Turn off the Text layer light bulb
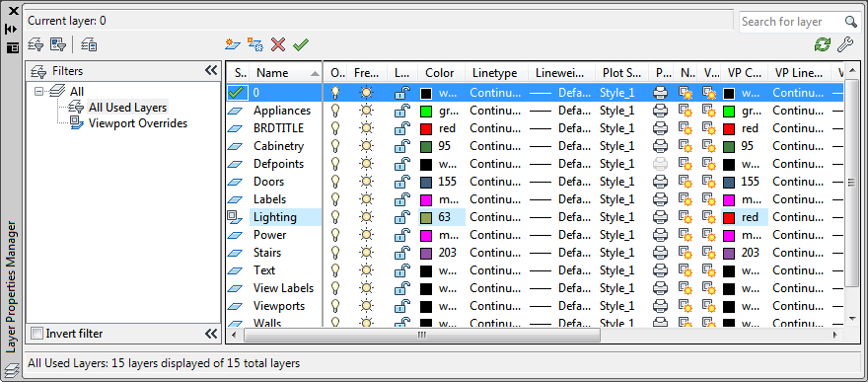Screen dimensions: 868x382 click(335, 270)
